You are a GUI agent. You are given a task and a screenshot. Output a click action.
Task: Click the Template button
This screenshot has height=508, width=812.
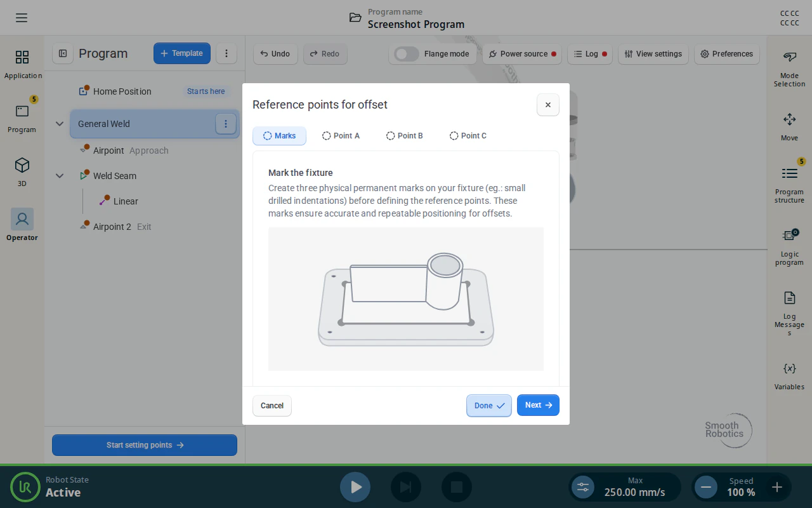[x=182, y=53]
